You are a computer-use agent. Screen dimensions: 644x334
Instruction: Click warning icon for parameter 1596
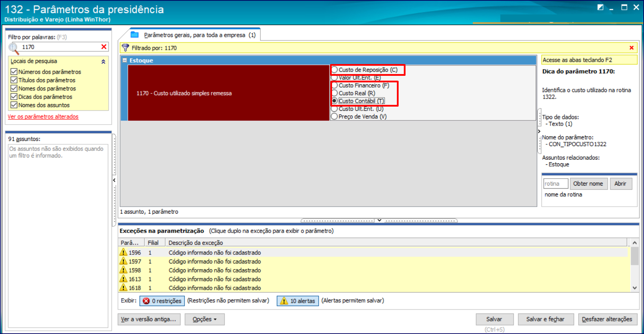123,252
